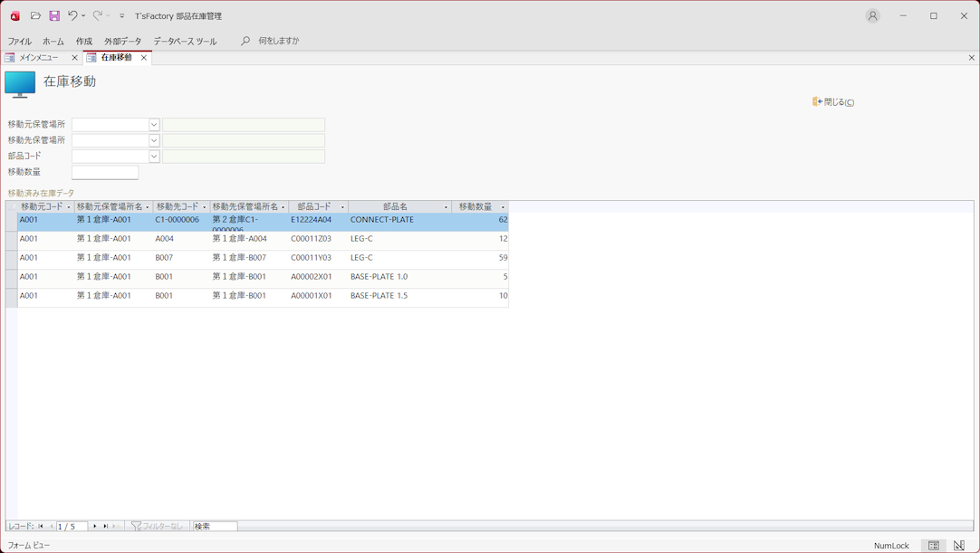
Task: Jump to the last record
Action: tap(105, 526)
